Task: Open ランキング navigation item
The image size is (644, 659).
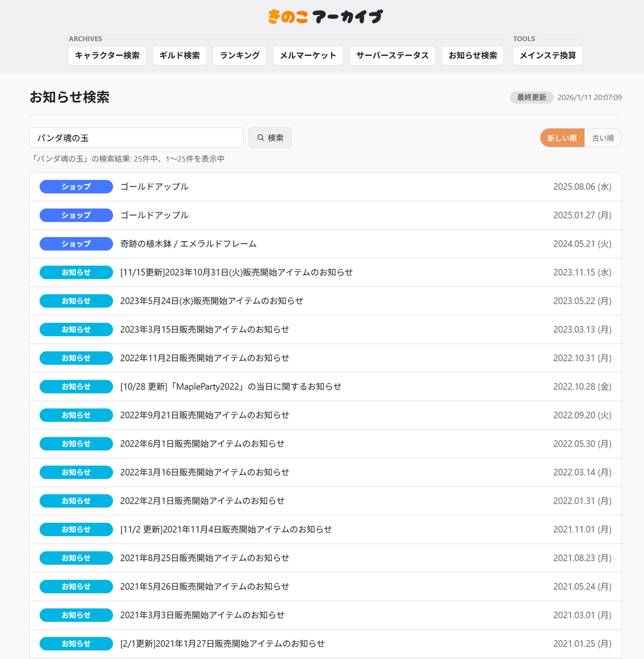Action: click(240, 55)
